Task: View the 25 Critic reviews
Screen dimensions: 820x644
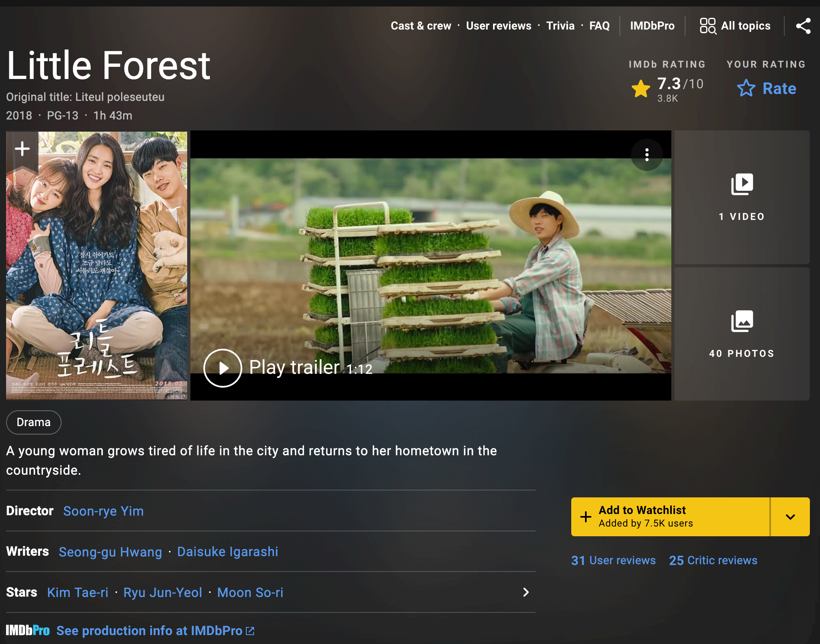Action: point(713,561)
